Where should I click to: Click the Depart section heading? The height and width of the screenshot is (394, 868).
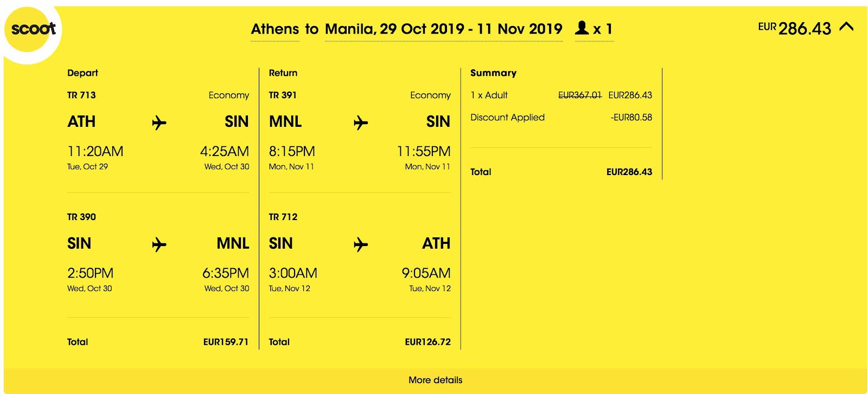pos(82,73)
